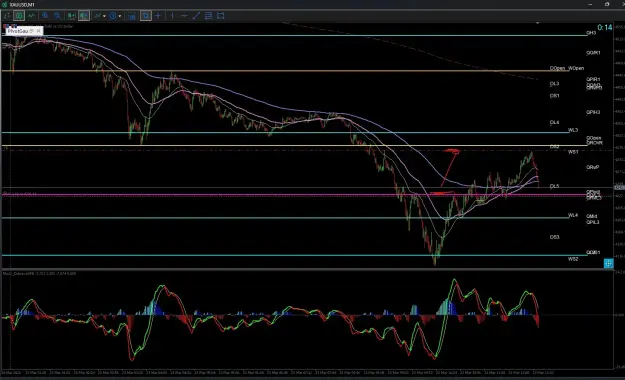
Task: Activate the crosshair tool
Action: [158, 16]
